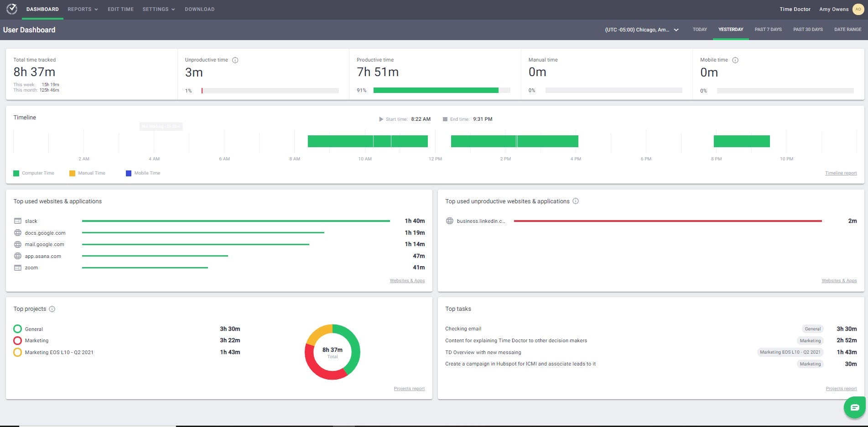Click the Computer Time green legend swatch
Viewport: 868px width, 427px height.
[16, 173]
